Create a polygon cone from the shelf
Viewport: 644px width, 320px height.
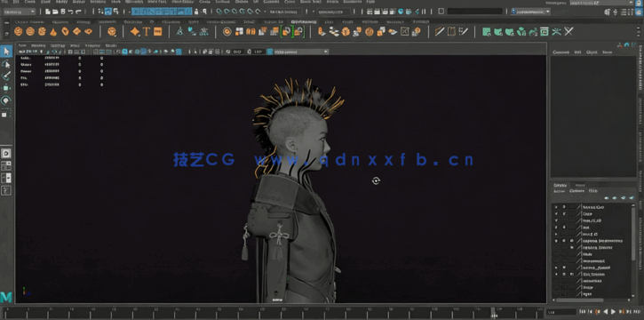[x=53, y=31]
